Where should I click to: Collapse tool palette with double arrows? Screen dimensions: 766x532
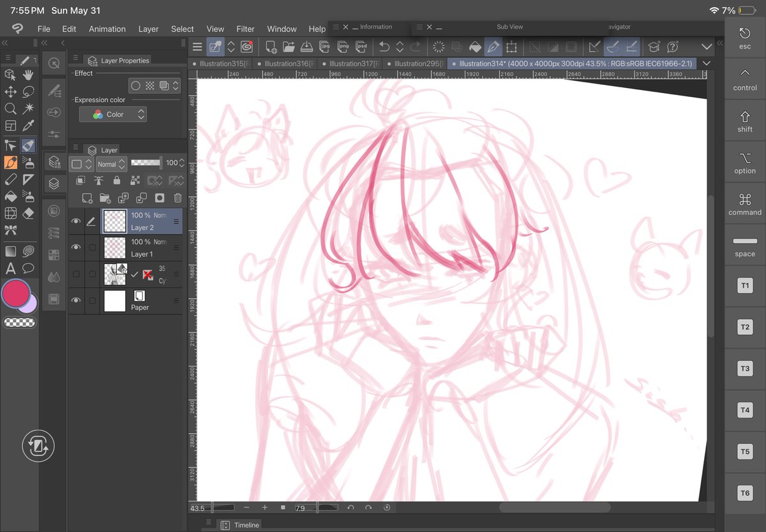(x=4, y=43)
